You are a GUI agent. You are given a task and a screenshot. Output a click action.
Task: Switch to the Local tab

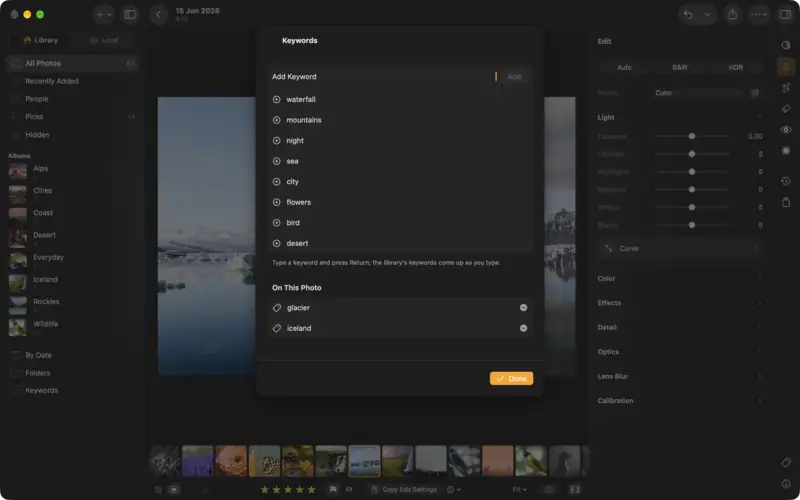tap(104, 40)
